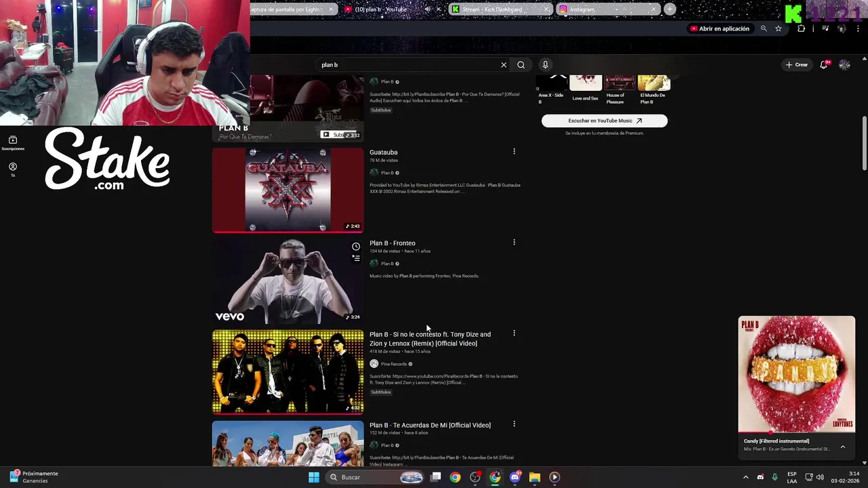Open the Love and Sex album
This screenshot has height=488, width=868.
[585, 88]
